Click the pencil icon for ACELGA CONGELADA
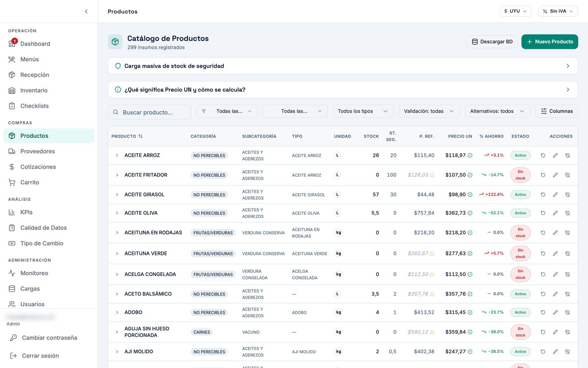Screen dimensions: 588x368 (x=555, y=274)
